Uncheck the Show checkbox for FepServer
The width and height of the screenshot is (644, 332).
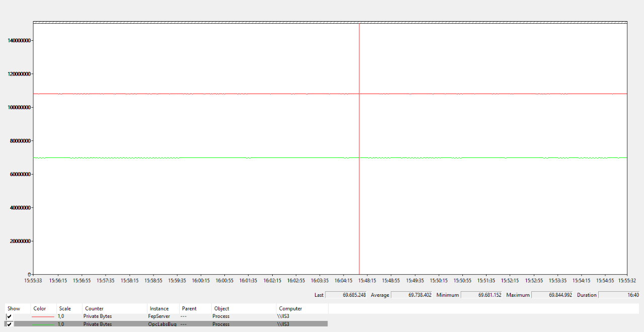[x=10, y=316]
